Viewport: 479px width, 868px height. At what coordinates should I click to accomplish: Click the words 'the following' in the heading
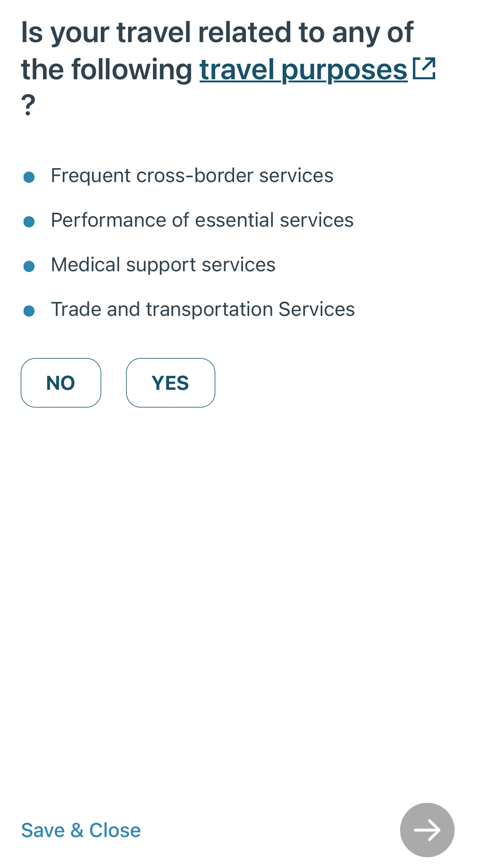[107, 69]
